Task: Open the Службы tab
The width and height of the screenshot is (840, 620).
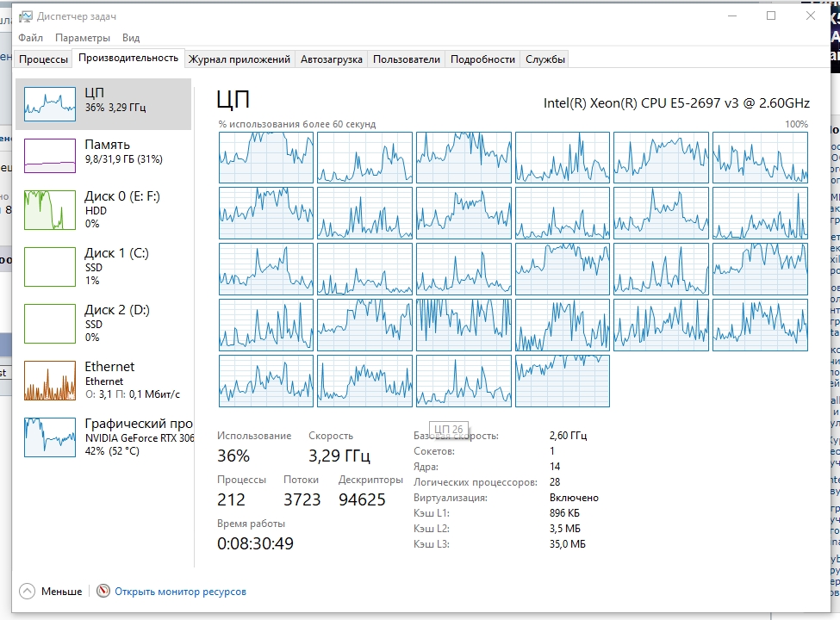Action: [545, 59]
